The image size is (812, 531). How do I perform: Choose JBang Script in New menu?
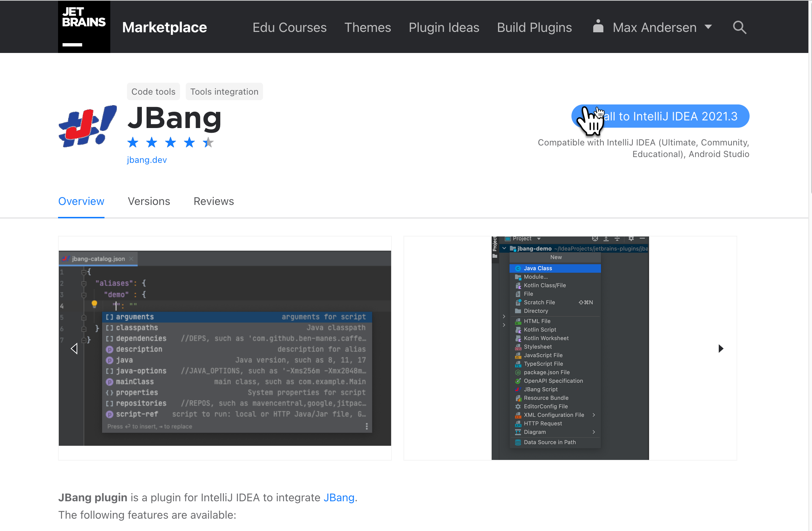(555, 389)
